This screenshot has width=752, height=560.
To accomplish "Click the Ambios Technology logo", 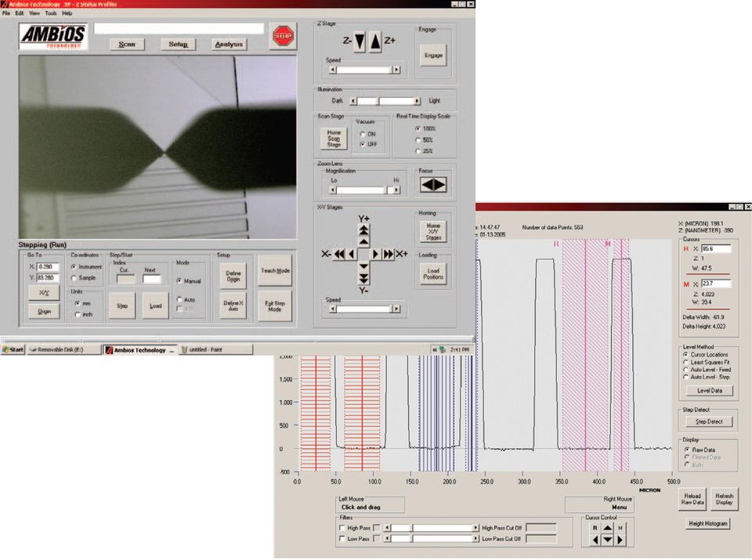I will point(53,37).
